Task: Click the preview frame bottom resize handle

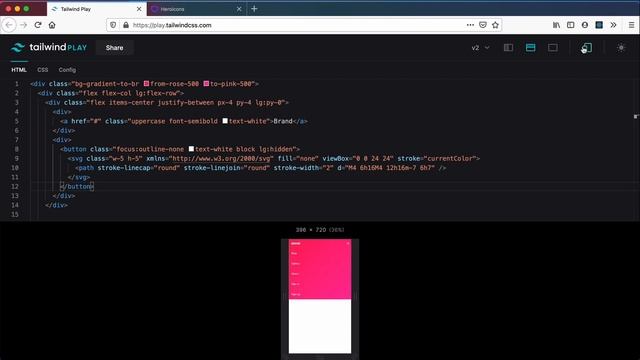Action: click(320, 357)
